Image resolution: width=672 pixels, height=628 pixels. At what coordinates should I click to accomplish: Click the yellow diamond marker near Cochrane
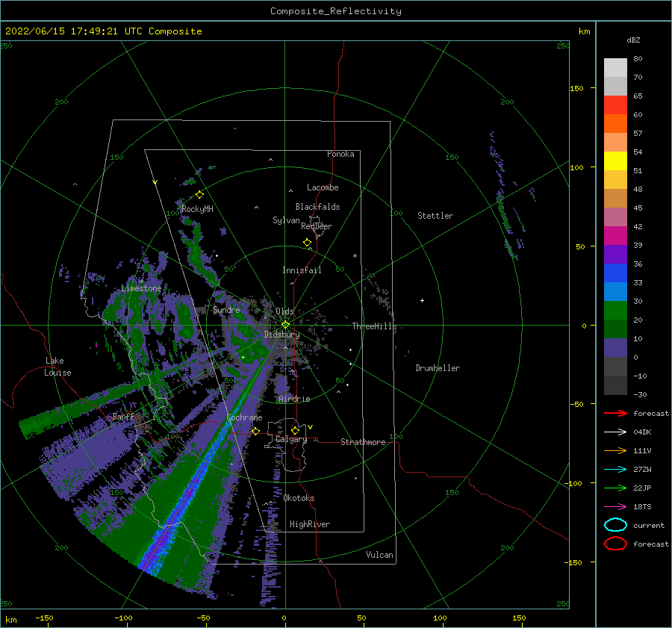(x=255, y=431)
